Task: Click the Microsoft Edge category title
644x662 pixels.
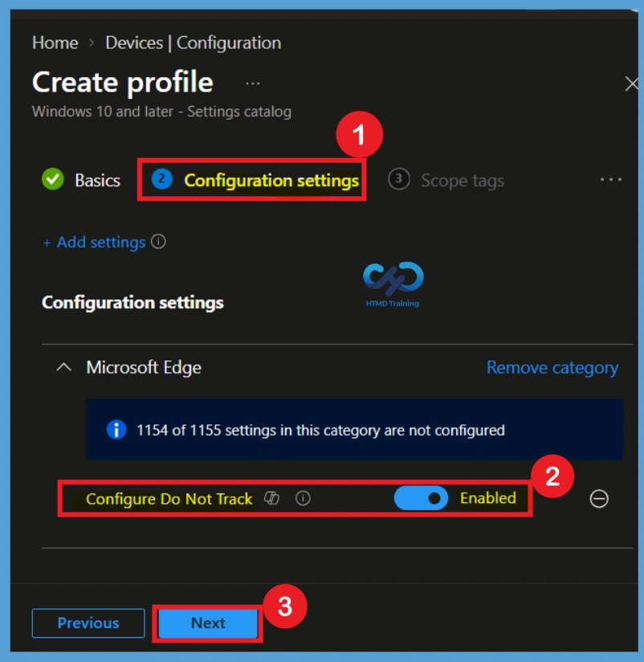Action: (x=144, y=368)
